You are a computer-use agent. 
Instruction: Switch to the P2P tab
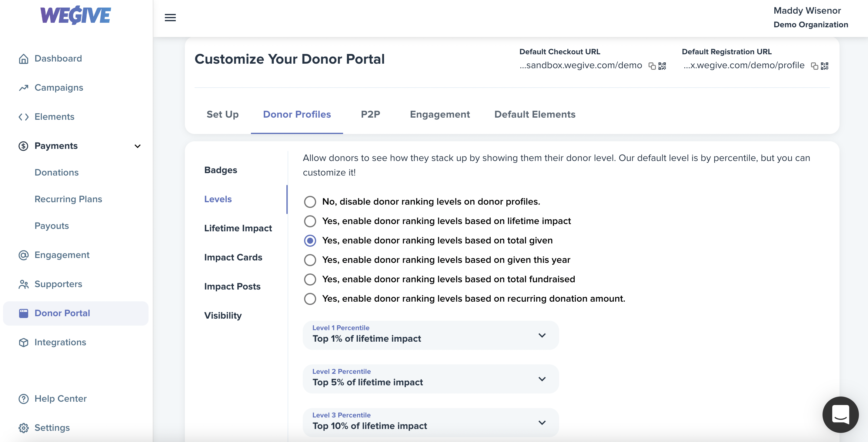pos(370,114)
